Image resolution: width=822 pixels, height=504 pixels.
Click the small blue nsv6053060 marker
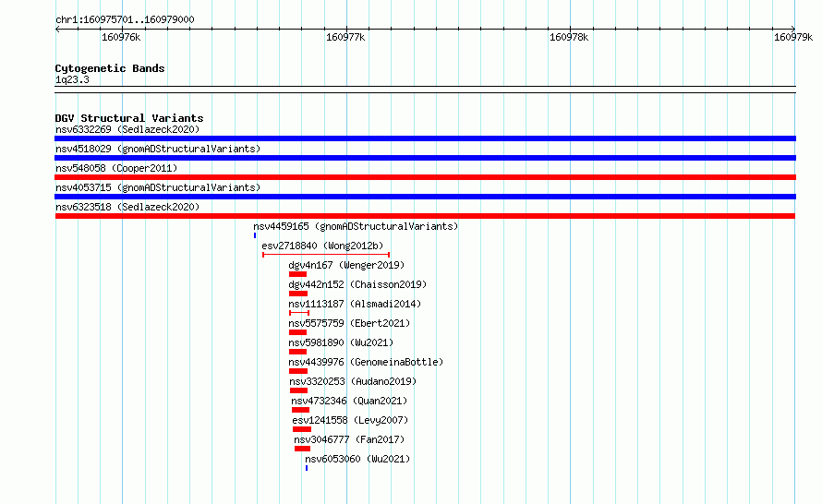307,468
